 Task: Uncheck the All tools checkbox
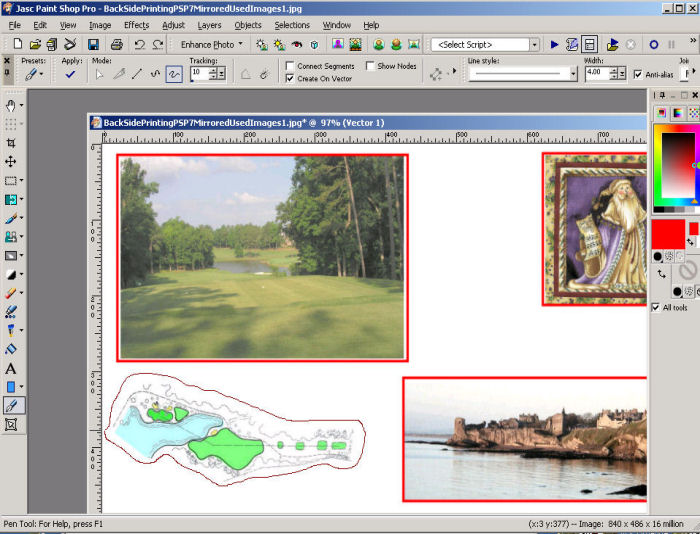click(656, 307)
